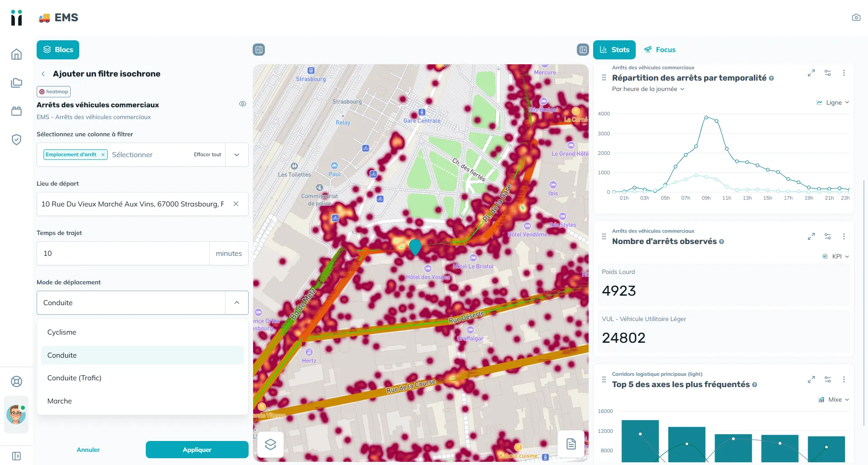Grab drag handle of Top 5 des axes widget

(x=604, y=379)
